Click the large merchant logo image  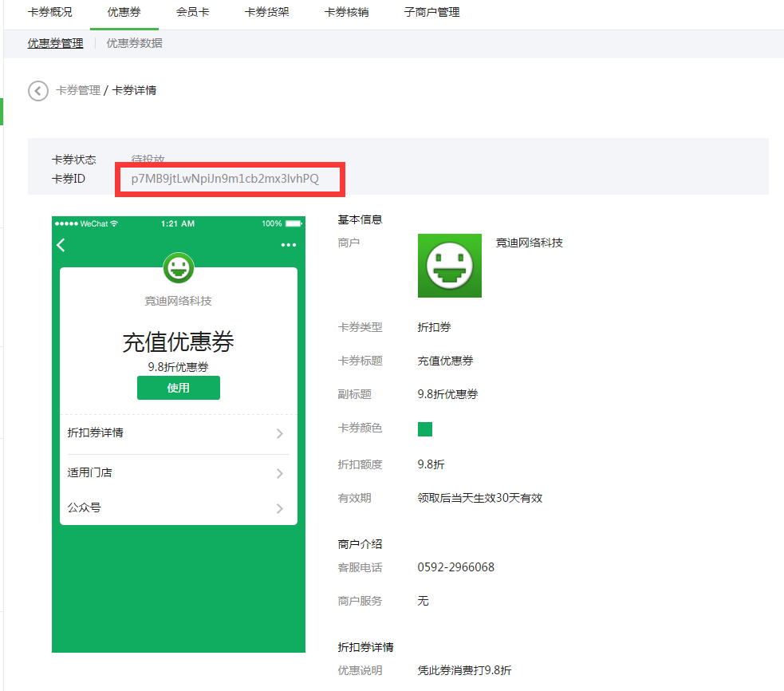tap(449, 266)
